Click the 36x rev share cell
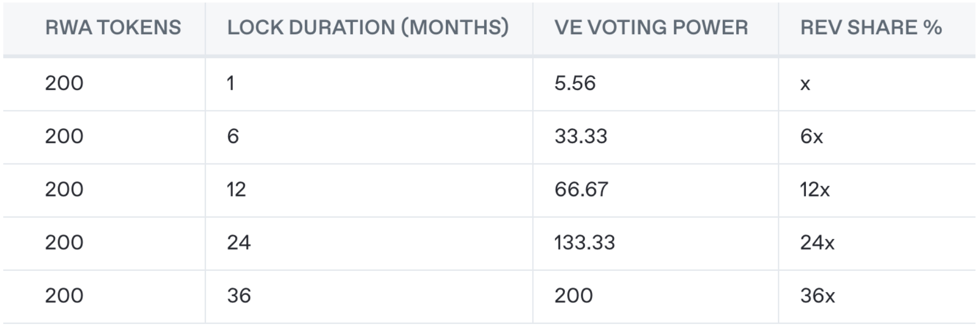This screenshot has height=328, width=980. 817,296
